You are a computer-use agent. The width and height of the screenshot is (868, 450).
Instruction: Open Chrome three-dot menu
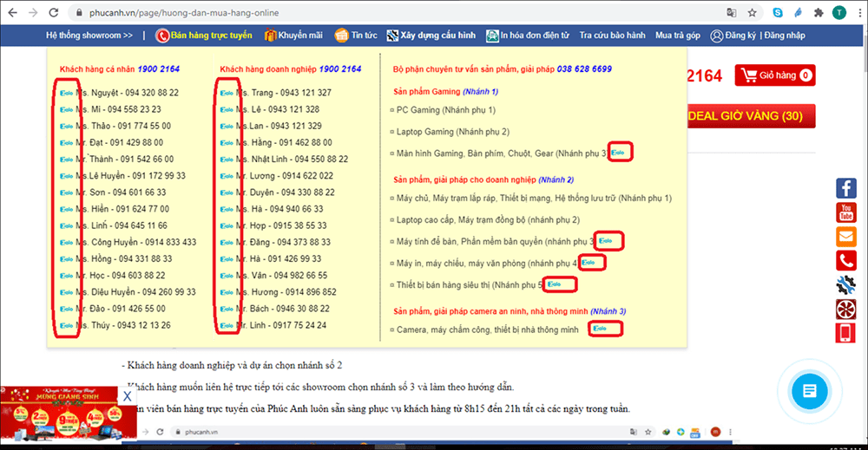(859, 12)
